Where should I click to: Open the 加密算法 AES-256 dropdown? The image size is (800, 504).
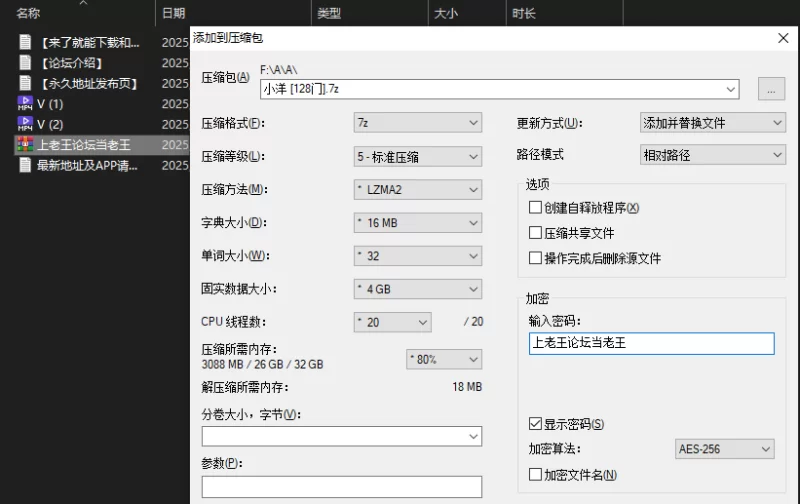click(724, 449)
